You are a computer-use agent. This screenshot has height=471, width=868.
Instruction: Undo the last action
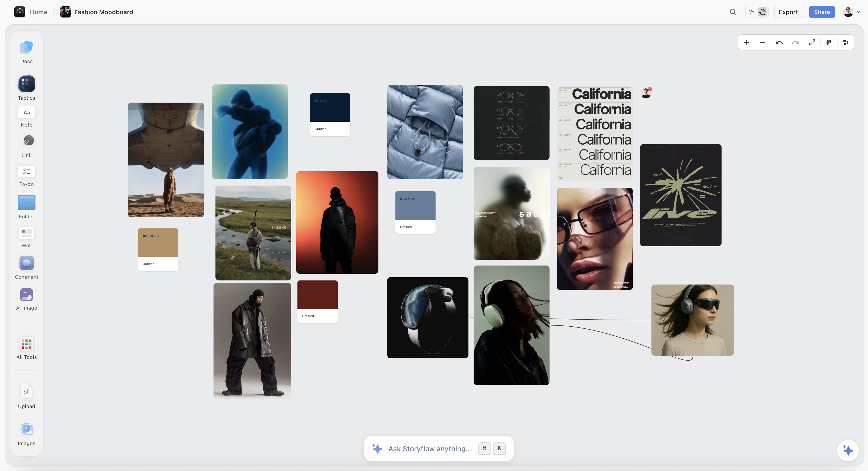tap(779, 42)
